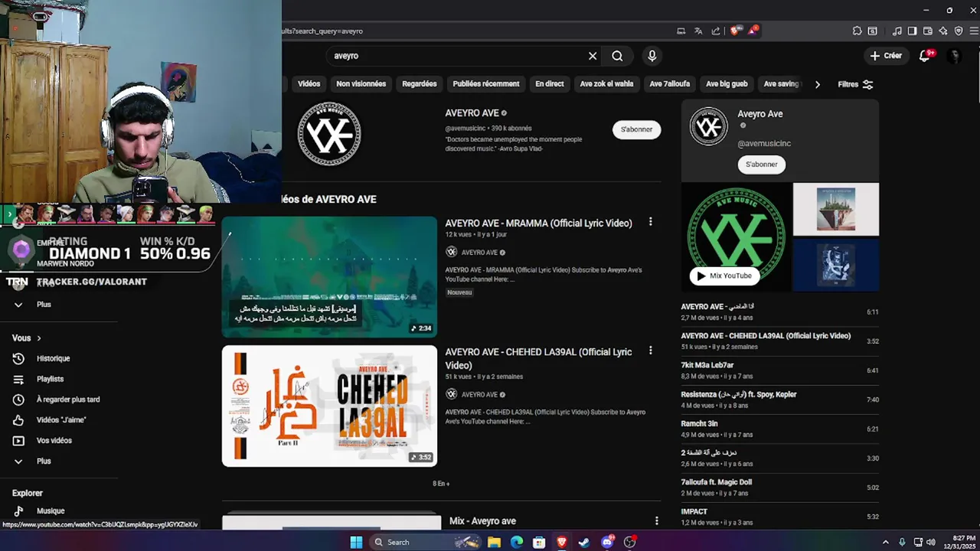Screen dimensions: 980x551
Task: Open the account avatar menu
Action: click(x=954, y=56)
